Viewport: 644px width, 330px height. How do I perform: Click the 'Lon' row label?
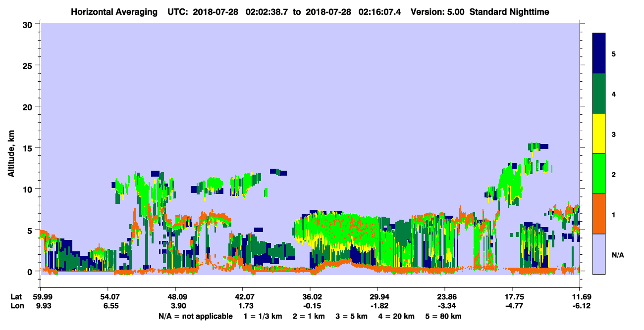16,306
